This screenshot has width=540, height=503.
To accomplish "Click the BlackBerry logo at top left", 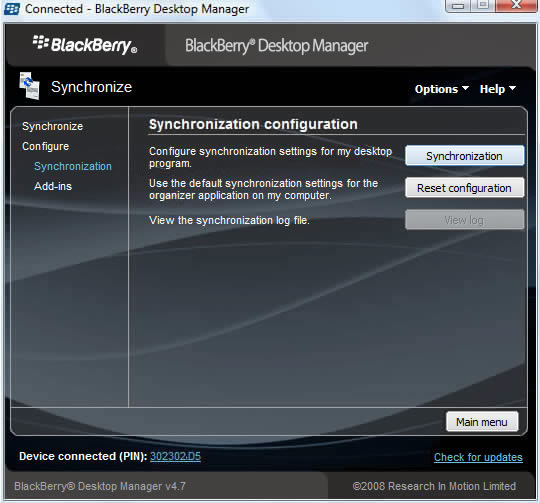I will [85, 45].
